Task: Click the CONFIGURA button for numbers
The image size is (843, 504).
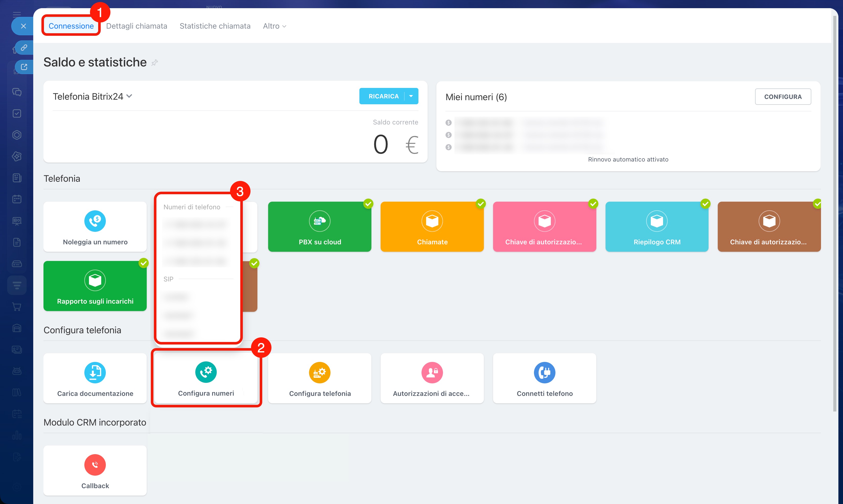Action: [783, 97]
